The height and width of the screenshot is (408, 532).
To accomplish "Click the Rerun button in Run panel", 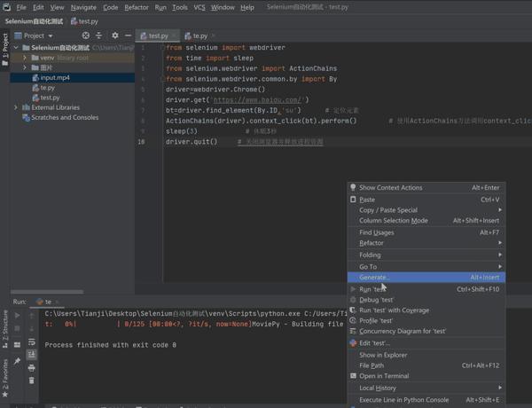I will click(16, 314).
